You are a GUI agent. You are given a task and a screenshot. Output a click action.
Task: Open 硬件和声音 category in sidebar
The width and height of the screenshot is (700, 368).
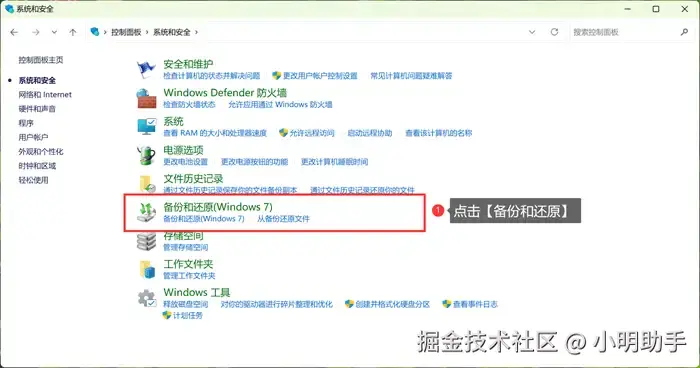coord(37,109)
